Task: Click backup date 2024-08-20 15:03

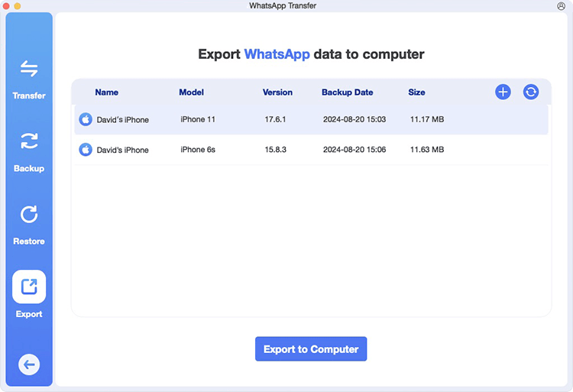Action: pyautogui.click(x=354, y=119)
